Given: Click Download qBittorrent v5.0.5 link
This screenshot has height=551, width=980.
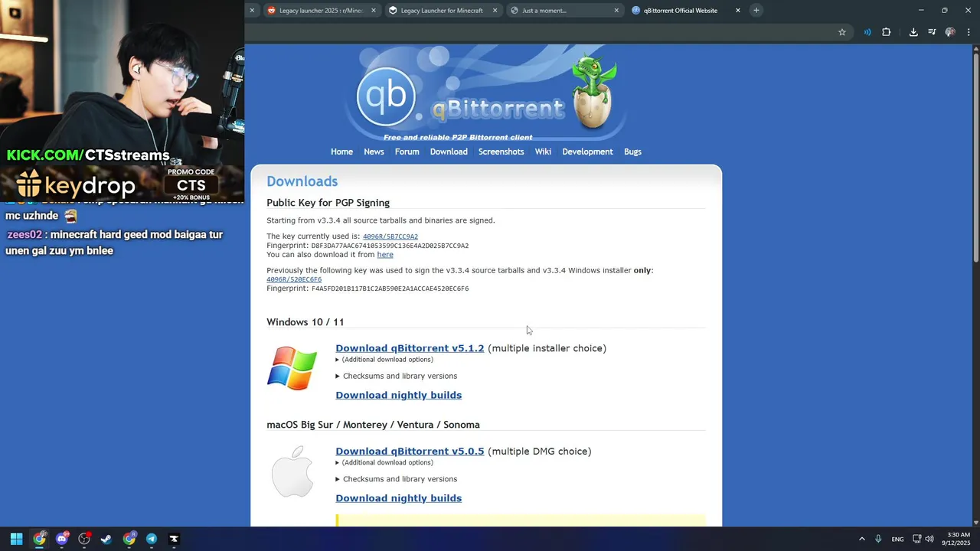Looking at the screenshot, I should coord(410,452).
